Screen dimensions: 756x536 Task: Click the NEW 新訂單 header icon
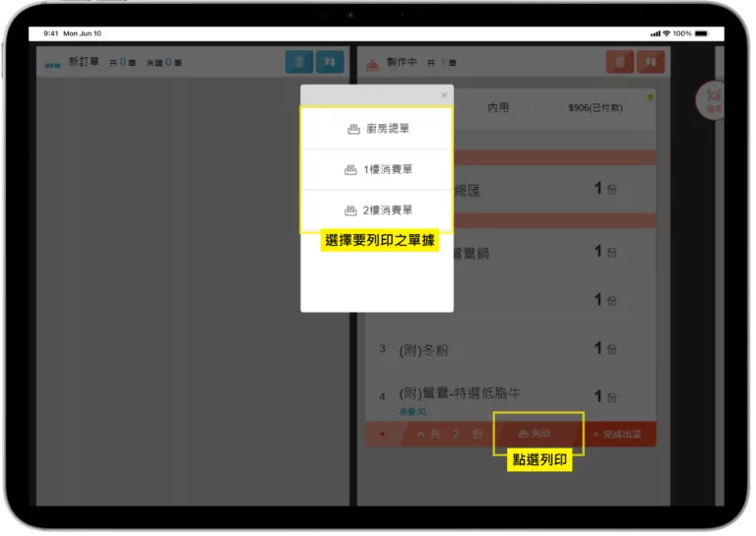pyautogui.click(x=53, y=63)
